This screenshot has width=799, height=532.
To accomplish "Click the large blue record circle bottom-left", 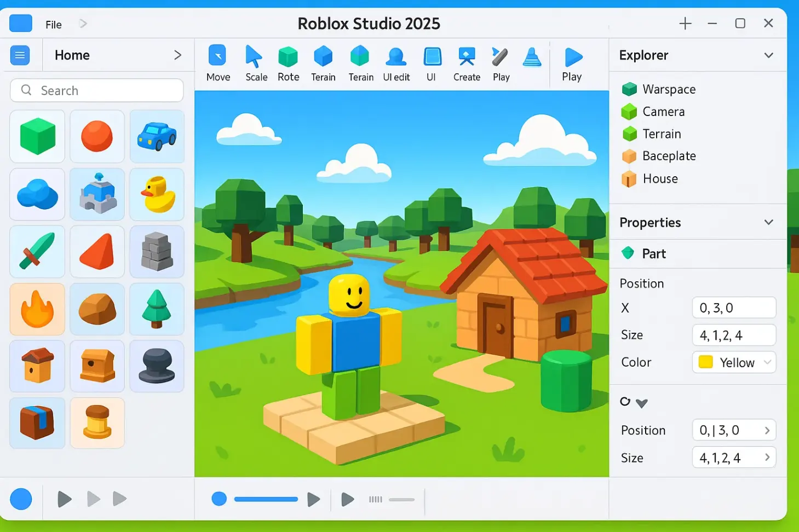I will pos(21,499).
